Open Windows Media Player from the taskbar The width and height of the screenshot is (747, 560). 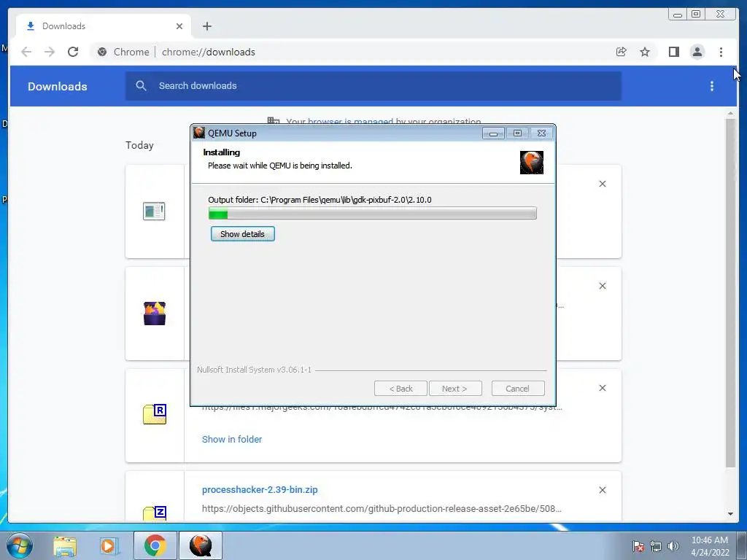[108, 545]
